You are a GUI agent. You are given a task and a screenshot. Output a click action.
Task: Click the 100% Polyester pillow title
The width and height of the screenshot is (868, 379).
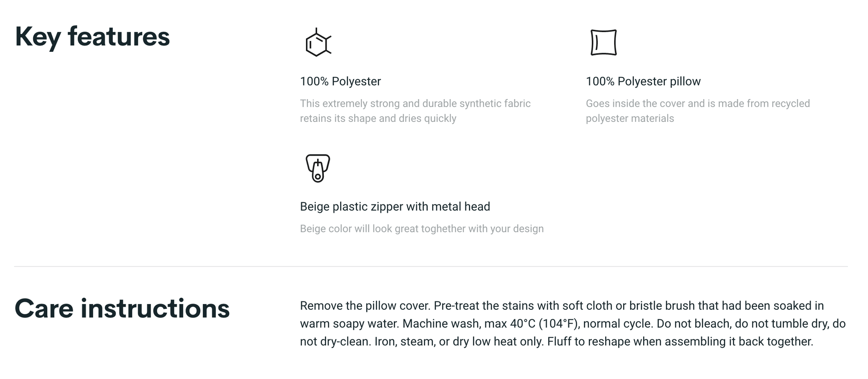point(643,81)
